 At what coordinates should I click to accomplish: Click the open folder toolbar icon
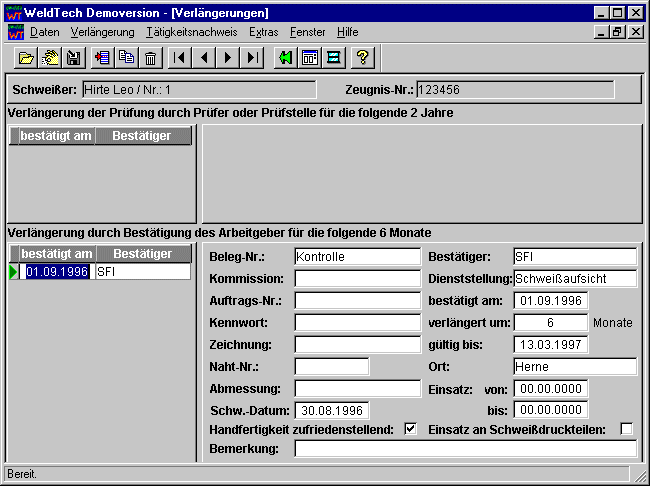click(27, 58)
